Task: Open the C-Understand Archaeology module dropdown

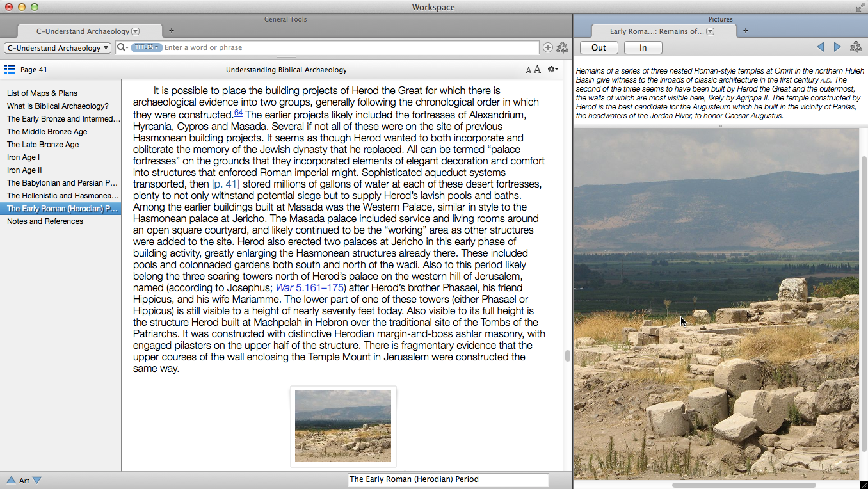Action: (58, 48)
